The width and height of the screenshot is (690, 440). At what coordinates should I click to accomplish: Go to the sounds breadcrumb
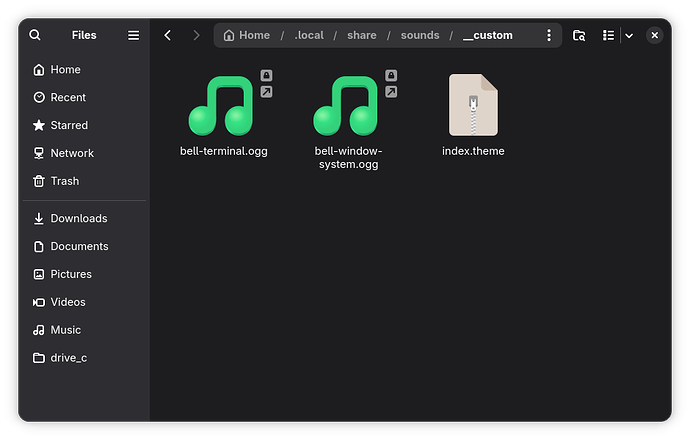click(x=420, y=35)
